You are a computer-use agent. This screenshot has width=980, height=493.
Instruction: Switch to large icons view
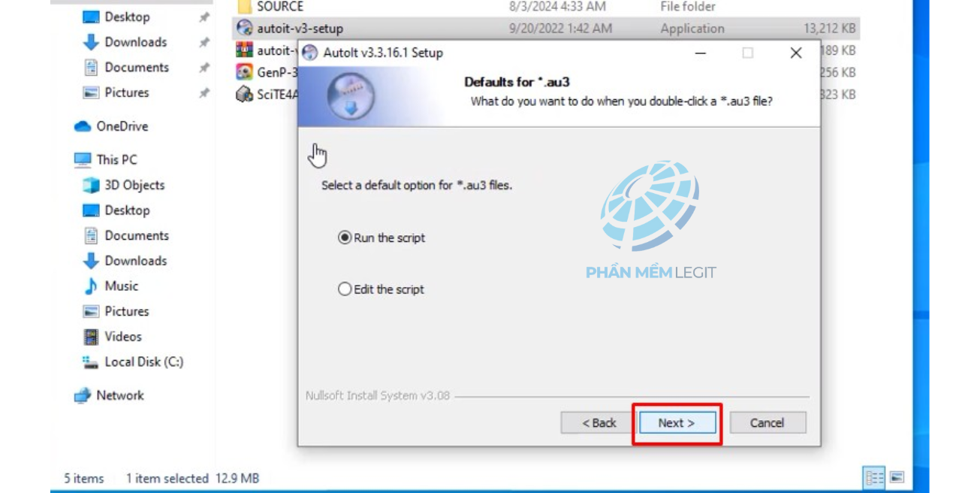897,477
